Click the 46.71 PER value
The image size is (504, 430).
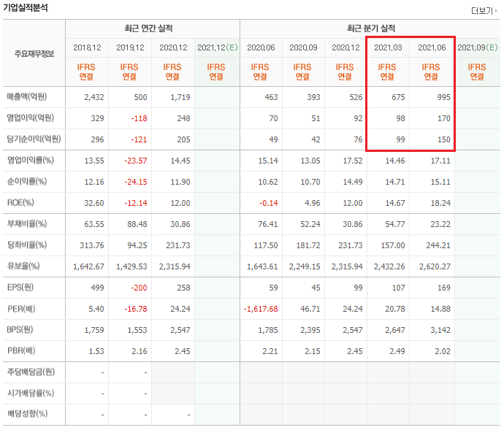coord(310,309)
